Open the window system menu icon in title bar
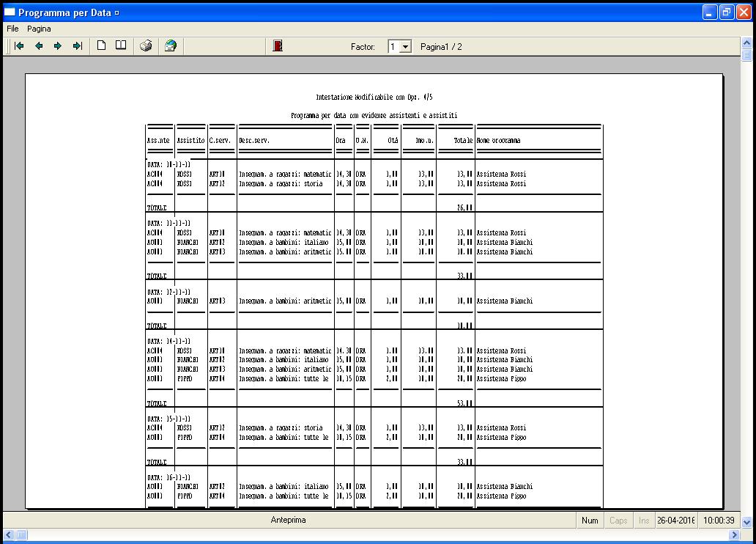The image size is (756, 544). (10, 12)
